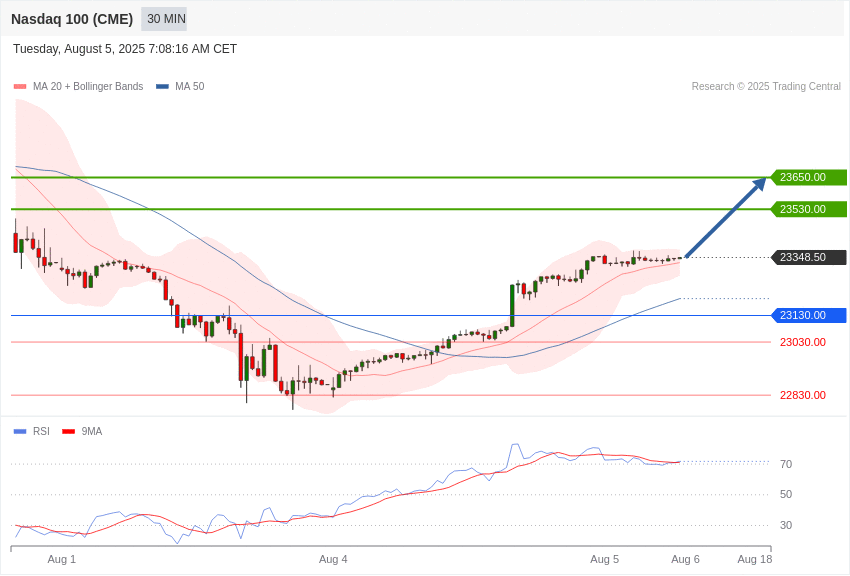
Task: Toggle the 9MA legend entry
Action: click(82, 431)
